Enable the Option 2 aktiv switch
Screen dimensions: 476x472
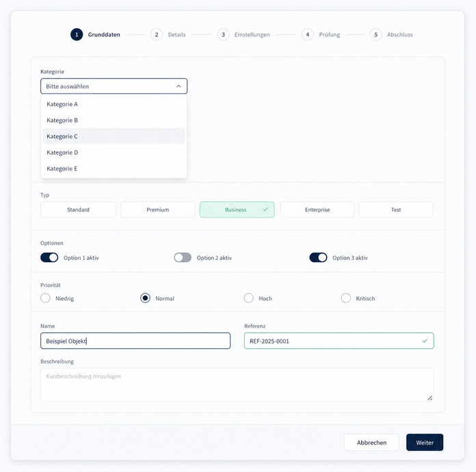pyautogui.click(x=183, y=258)
